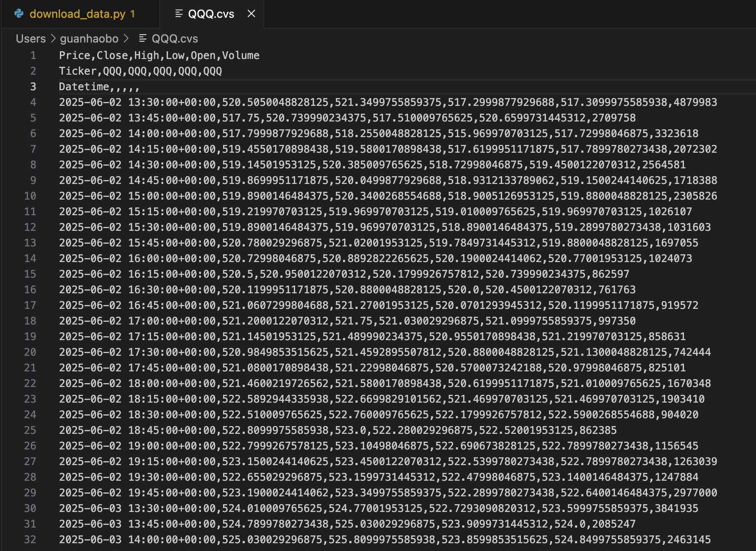This screenshot has height=551, width=756.
Task: Close the QQQ.cvs editor tab
Action: coord(251,14)
